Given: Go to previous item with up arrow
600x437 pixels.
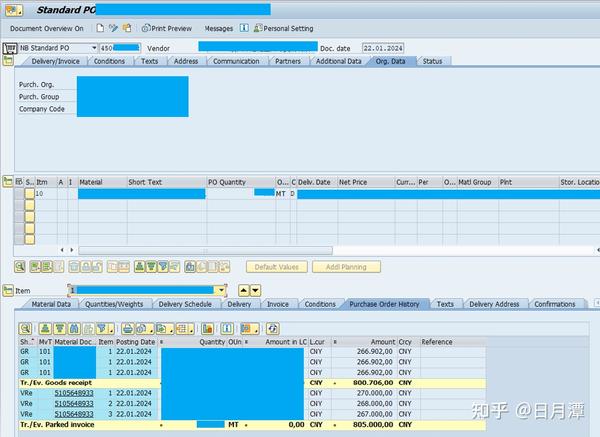Looking at the screenshot, I should point(244,290).
